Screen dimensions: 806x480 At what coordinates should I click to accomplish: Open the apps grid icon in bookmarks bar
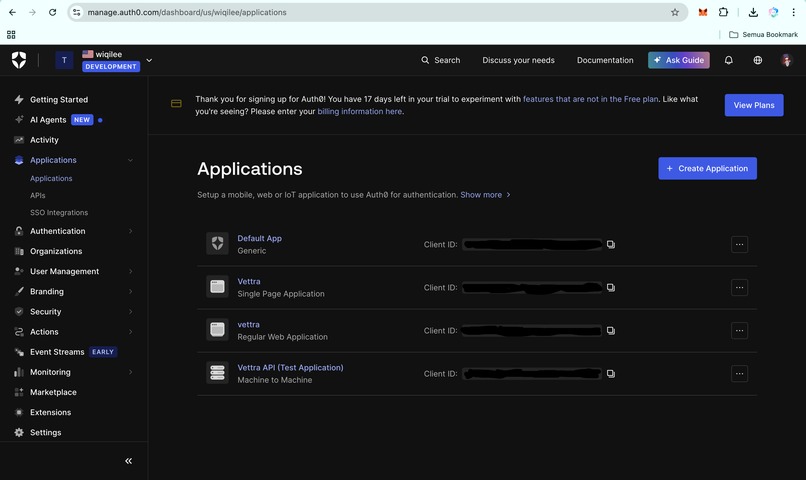pyautogui.click(x=11, y=34)
